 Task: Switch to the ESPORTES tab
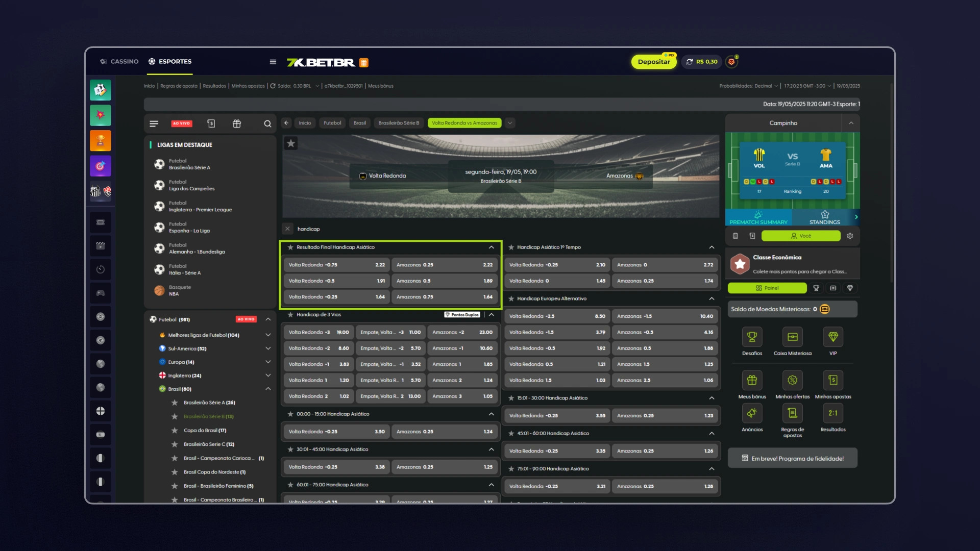[x=170, y=62]
